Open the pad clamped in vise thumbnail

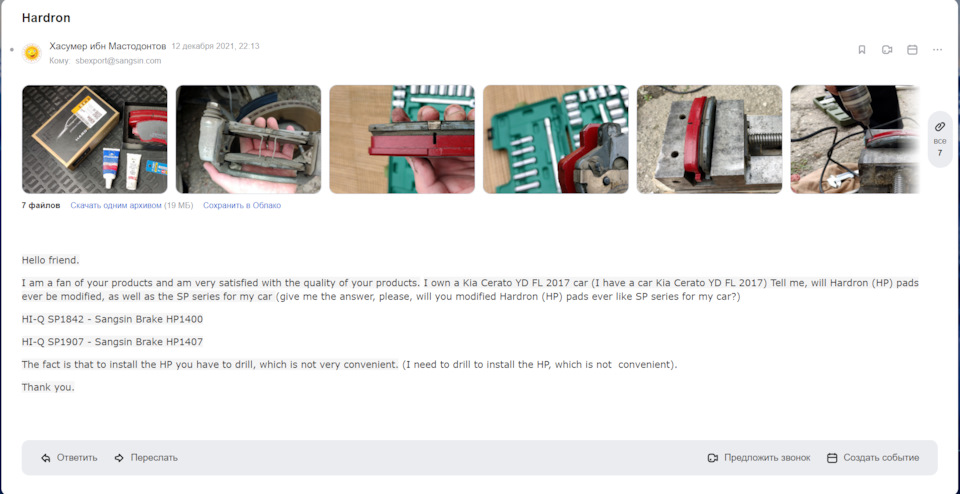(x=709, y=139)
